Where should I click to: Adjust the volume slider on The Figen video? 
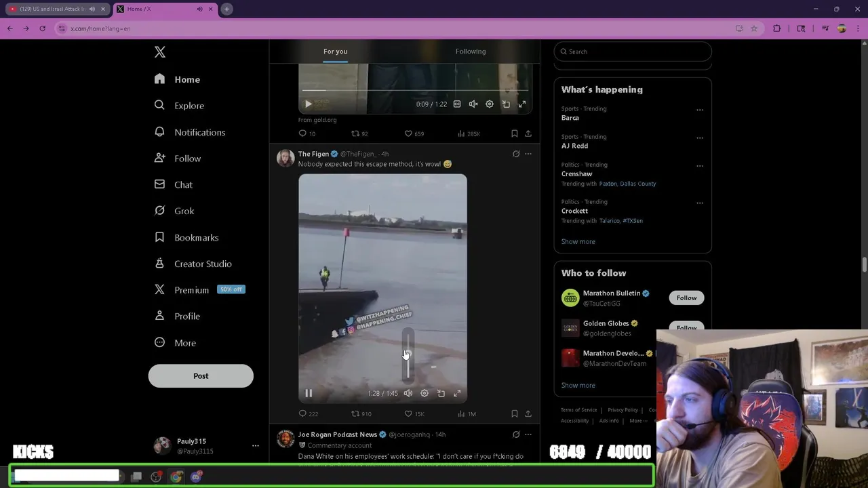408,355
